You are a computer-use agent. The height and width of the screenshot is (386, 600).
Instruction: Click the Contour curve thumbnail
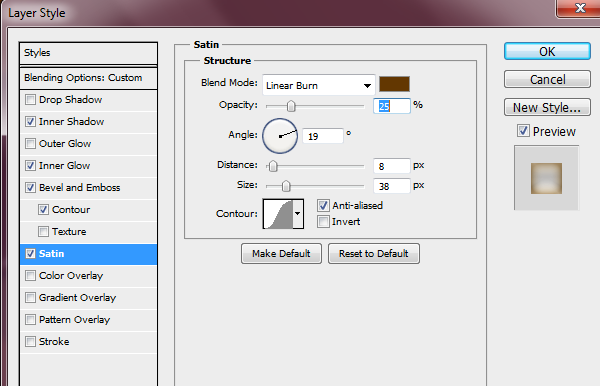pyautogui.click(x=278, y=213)
